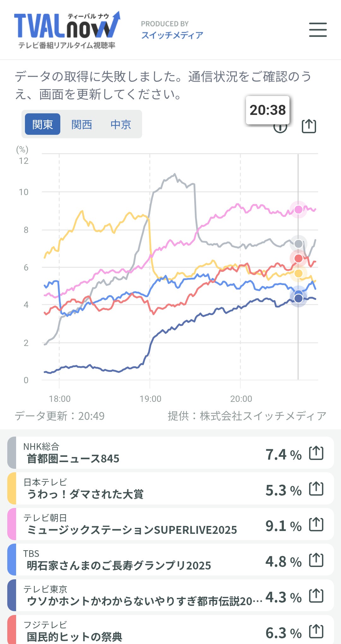Image resolution: width=341 pixels, height=644 pixels.
Task: Tap the pink テレビ朝日 data point on chart
Action: point(298,209)
